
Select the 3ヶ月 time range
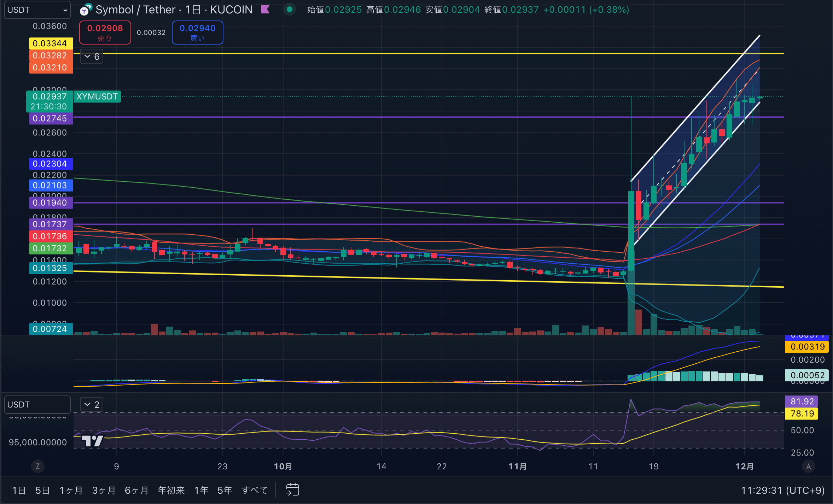click(104, 490)
